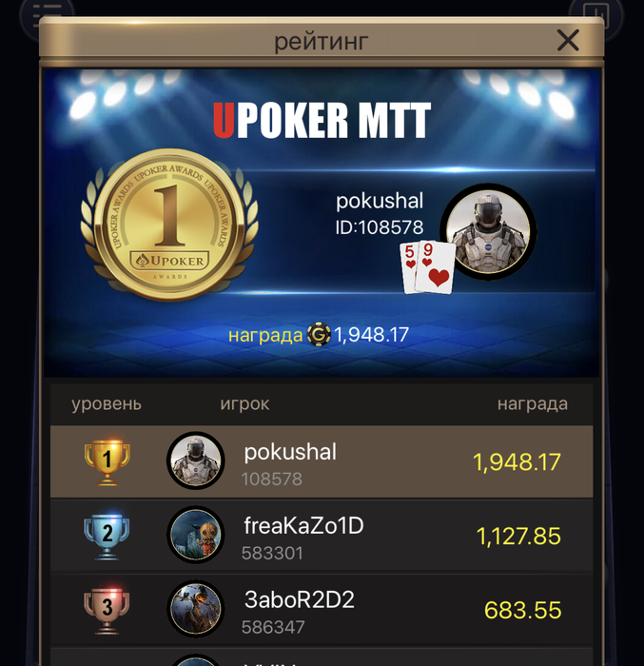Click the reward amount 1,127.85
Image resolution: width=644 pixels, height=666 pixels.
coord(518,536)
